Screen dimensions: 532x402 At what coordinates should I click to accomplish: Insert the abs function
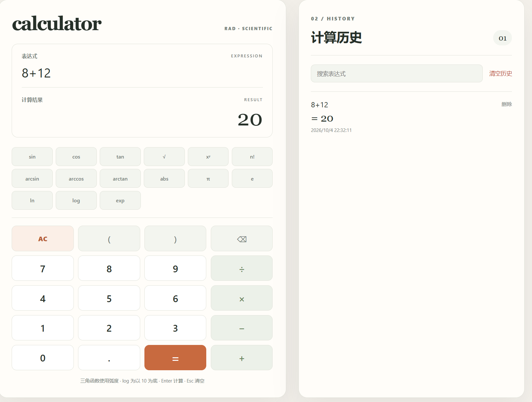[164, 179]
